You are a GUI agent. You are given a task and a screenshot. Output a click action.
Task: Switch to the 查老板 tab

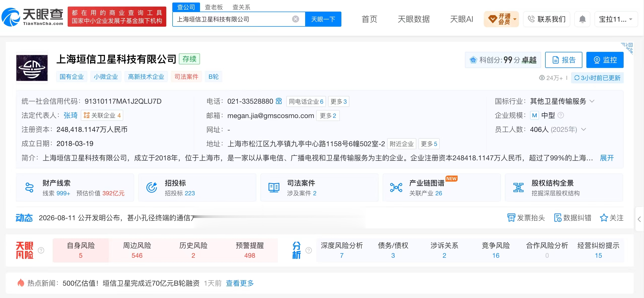214,7
